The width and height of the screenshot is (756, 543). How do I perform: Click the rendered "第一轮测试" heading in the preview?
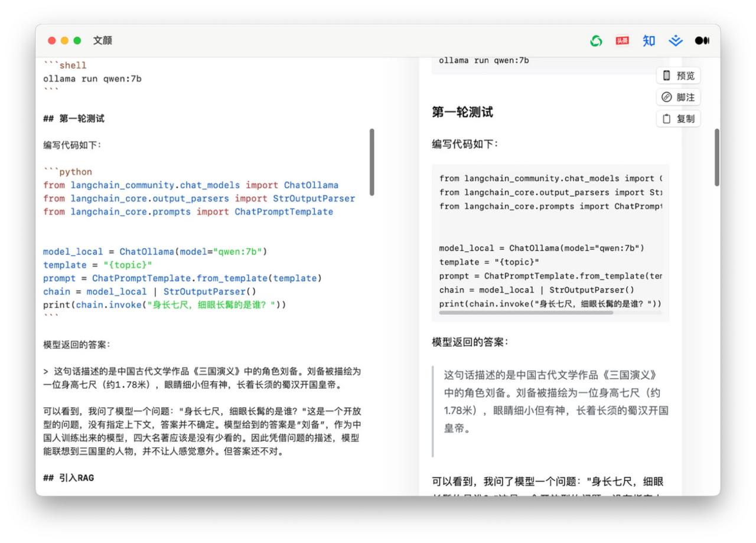tap(462, 112)
